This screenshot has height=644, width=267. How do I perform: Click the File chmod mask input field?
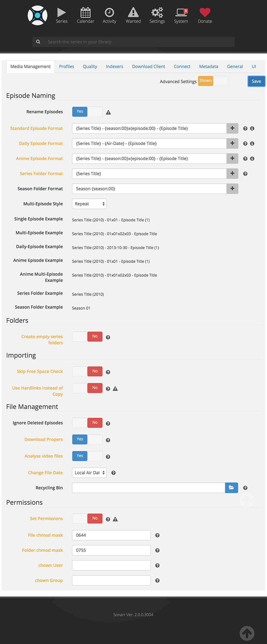pos(111,535)
